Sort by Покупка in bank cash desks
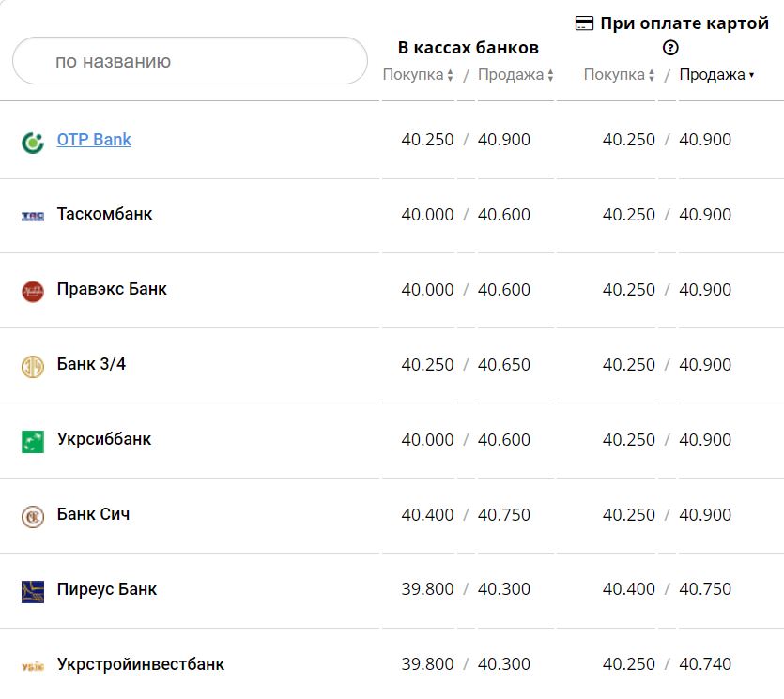Image resolution: width=784 pixels, height=699 pixels. 418,75
